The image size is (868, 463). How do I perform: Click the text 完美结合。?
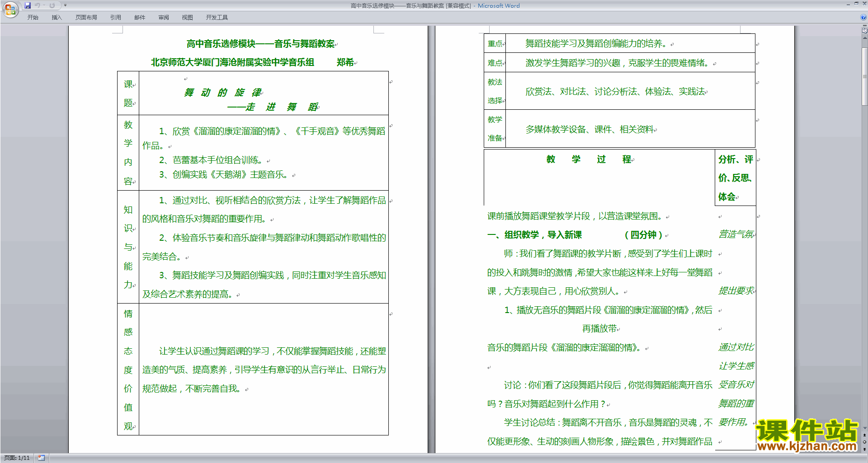162,257
